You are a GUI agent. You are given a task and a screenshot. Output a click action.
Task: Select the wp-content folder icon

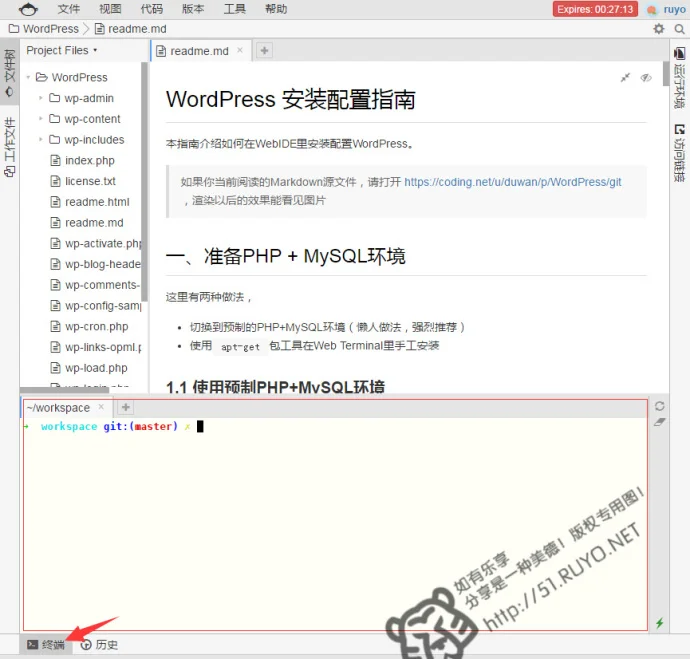(55, 118)
